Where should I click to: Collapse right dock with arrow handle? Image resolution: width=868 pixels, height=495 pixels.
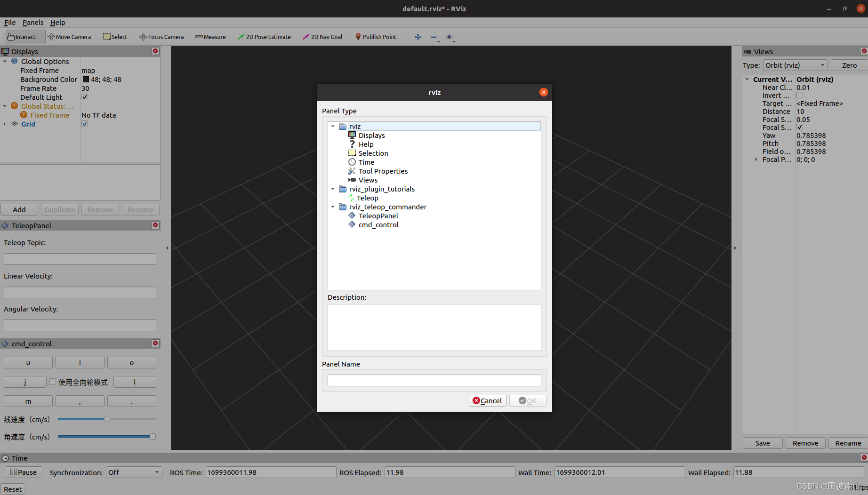[x=735, y=247]
